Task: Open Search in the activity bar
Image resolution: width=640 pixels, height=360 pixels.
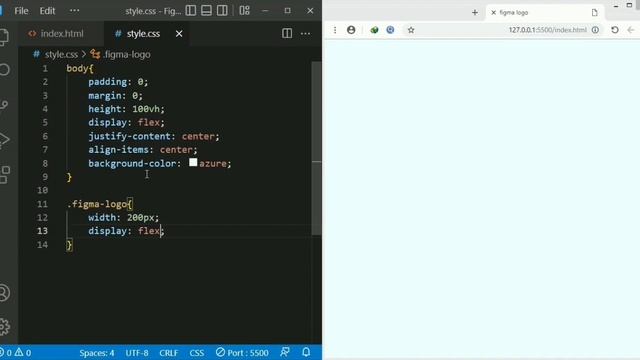Action: pyautogui.click(x=4, y=69)
